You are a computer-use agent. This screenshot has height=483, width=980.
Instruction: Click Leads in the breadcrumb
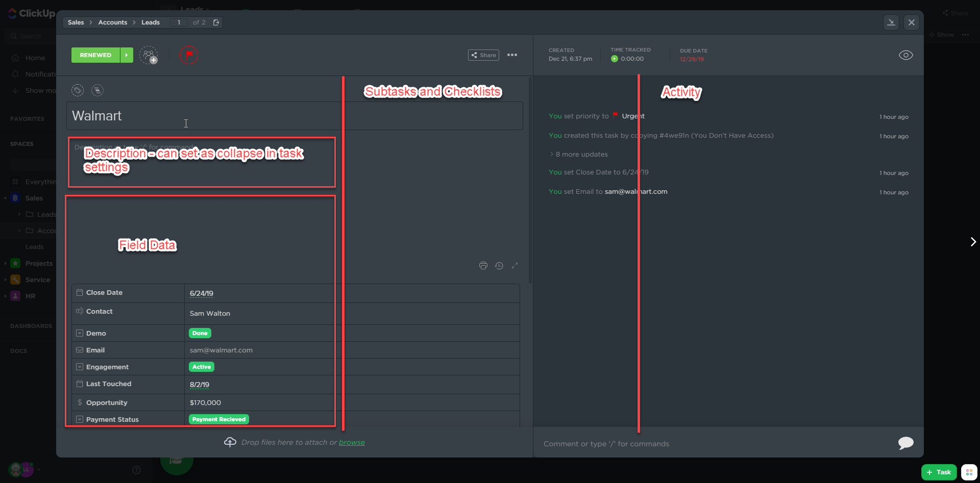(x=151, y=22)
